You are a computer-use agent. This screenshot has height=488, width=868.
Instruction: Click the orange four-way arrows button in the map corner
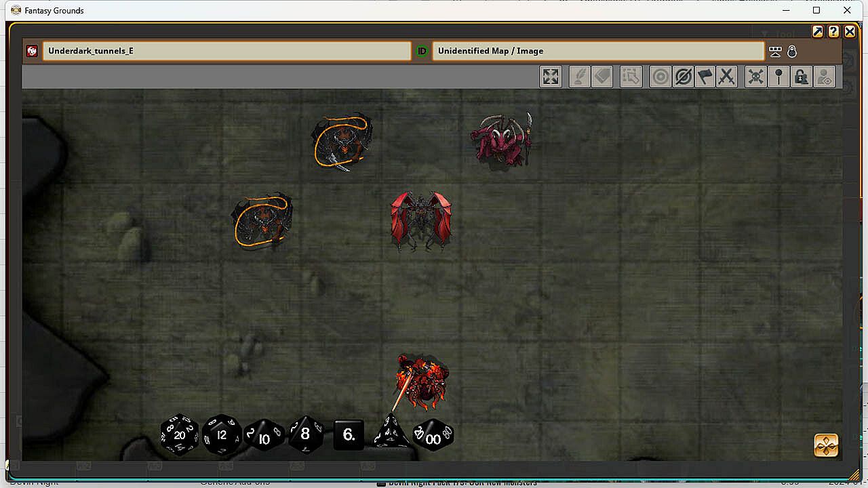[826, 445]
